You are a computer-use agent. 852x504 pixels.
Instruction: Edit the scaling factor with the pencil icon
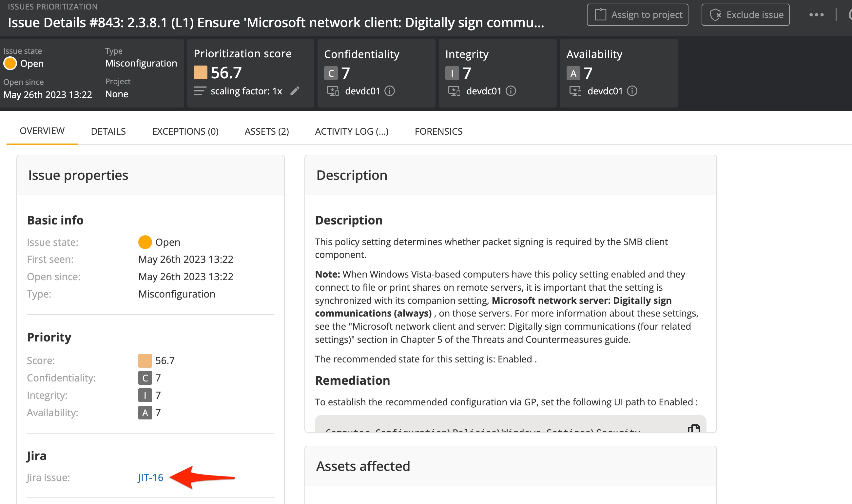[295, 91]
